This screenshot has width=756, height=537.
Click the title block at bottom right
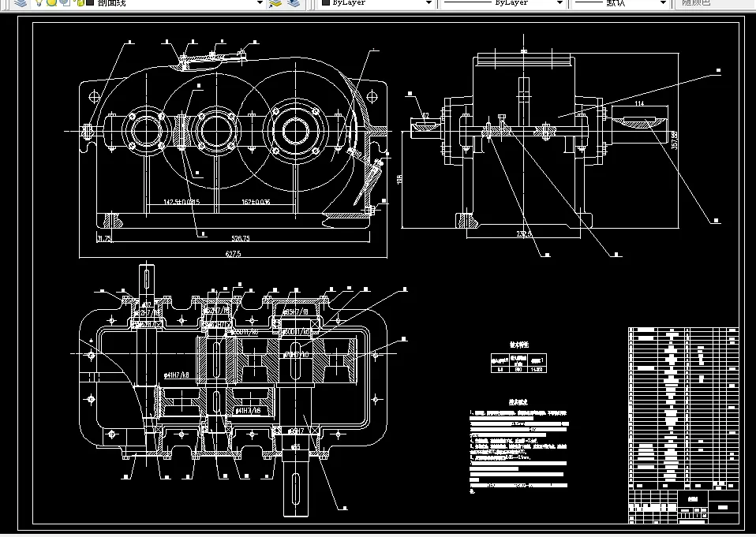tap(683, 507)
